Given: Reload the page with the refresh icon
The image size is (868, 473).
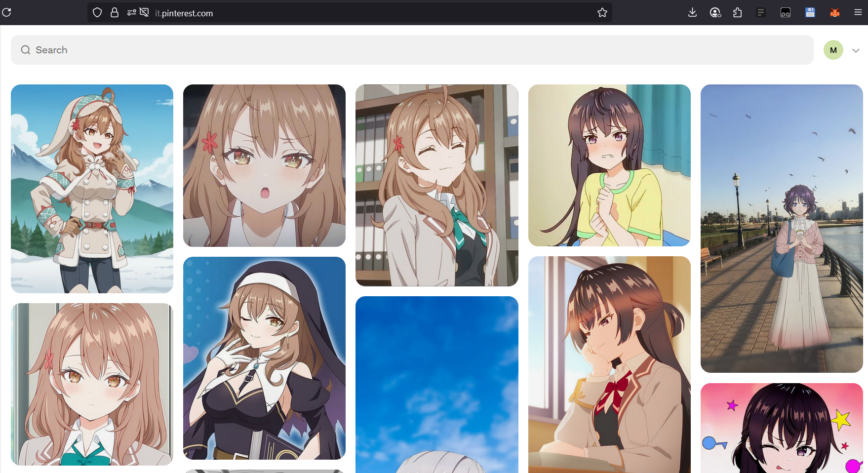Looking at the screenshot, I should pyautogui.click(x=6, y=12).
